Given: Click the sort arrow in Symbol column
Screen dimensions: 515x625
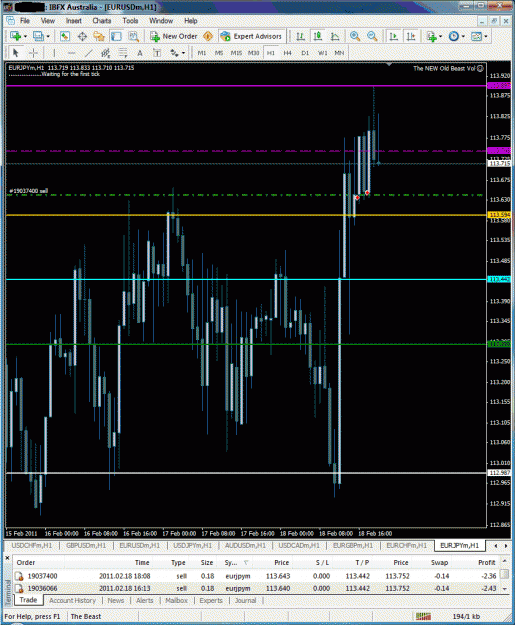Looking at the screenshot, I should [x=246, y=563].
